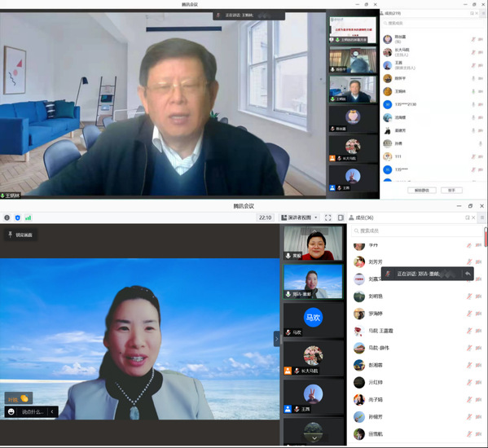The width and height of the screenshot is (488, 448).
Task: Enter fullscreen using the expand icon
Action: point(328,217)
